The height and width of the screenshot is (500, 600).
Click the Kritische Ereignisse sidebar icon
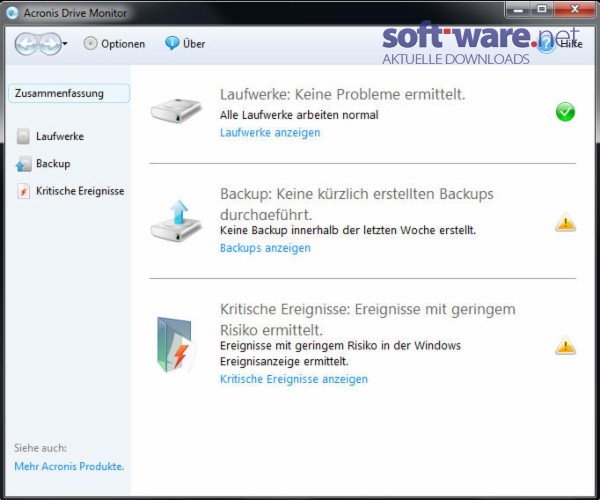click(23, 191)
